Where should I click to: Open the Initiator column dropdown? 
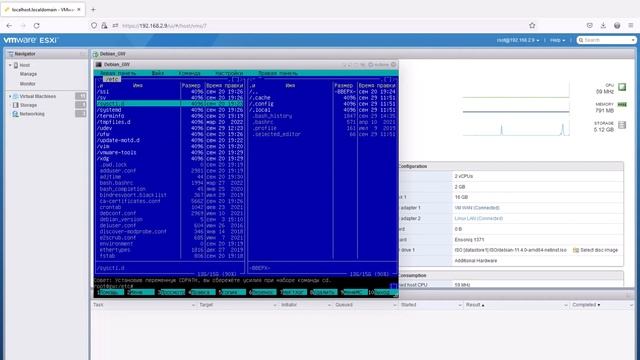[x=329, y=305]
